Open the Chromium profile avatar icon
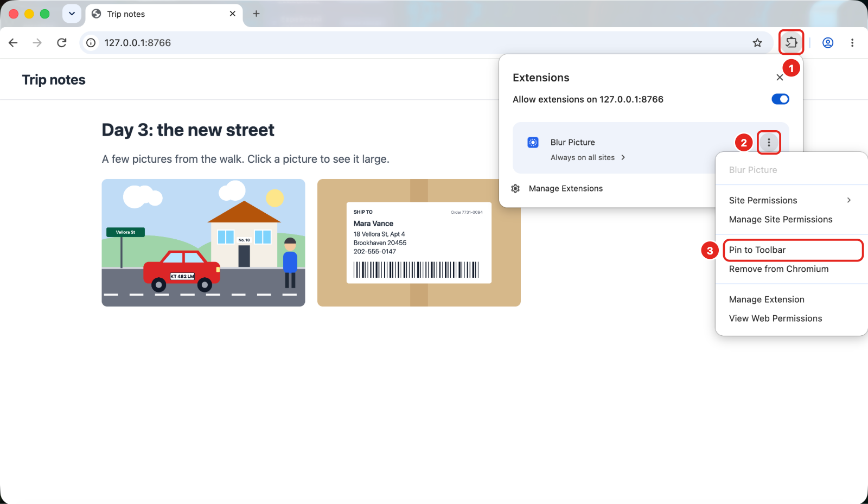Viewport: 868px width, 504px height. click(828, 43)
